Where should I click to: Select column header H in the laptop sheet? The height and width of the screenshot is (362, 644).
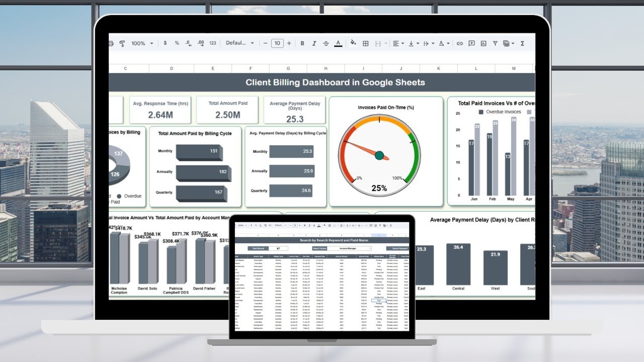(x=326, y=68)
